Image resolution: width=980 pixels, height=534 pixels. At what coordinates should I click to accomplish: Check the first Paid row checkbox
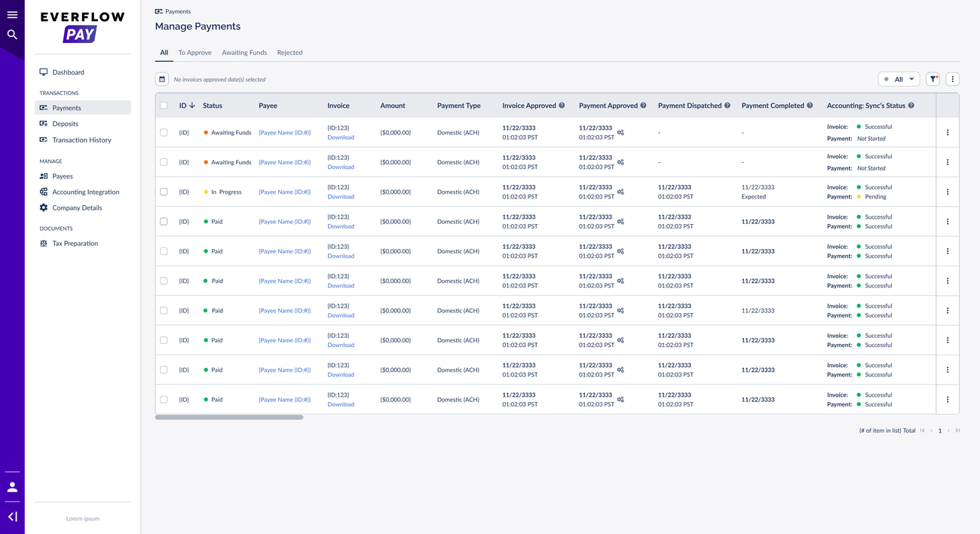pyautogui.click(x=164, y=222)
